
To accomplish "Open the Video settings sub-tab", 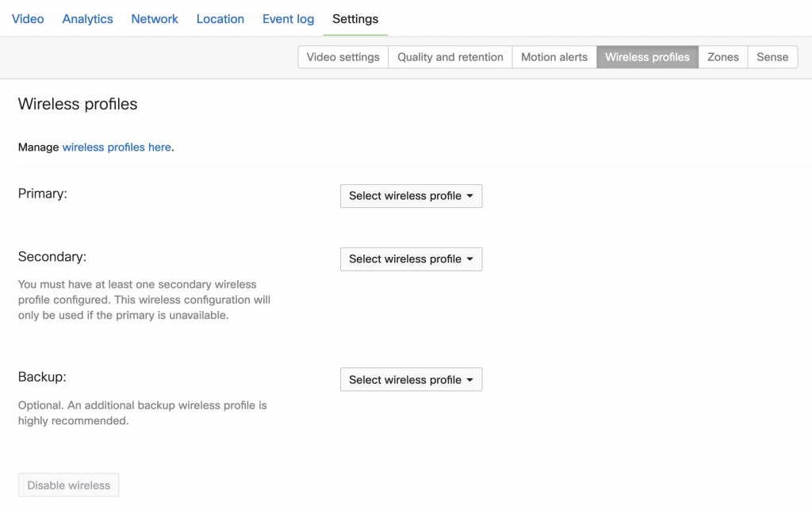I will coord(343,57).
